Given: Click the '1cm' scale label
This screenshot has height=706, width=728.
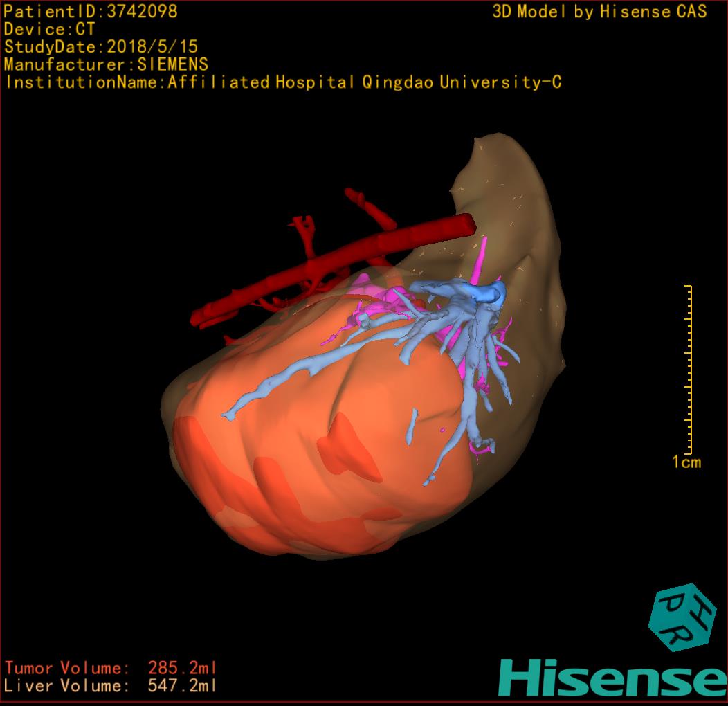Looking at the screenshot, I should point(686,462).
